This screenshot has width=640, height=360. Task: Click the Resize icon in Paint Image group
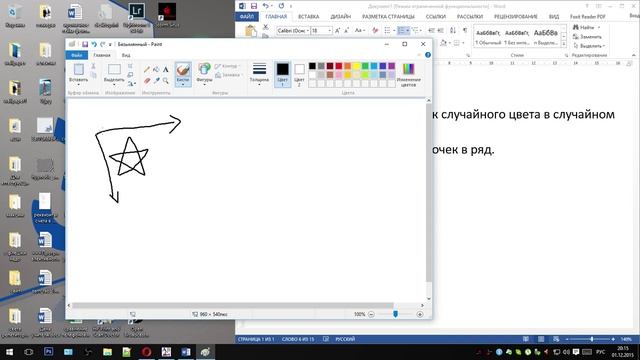pyautogui.click(x=130, y=75)
